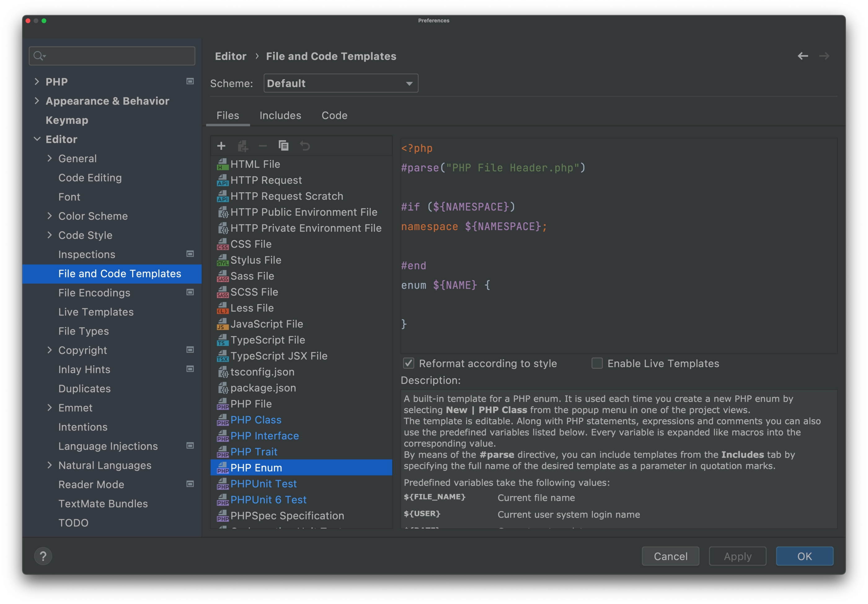The image size is (868, 604).
Task: Click the tsconfig.json file icon
Action: (x=223, y=372)
